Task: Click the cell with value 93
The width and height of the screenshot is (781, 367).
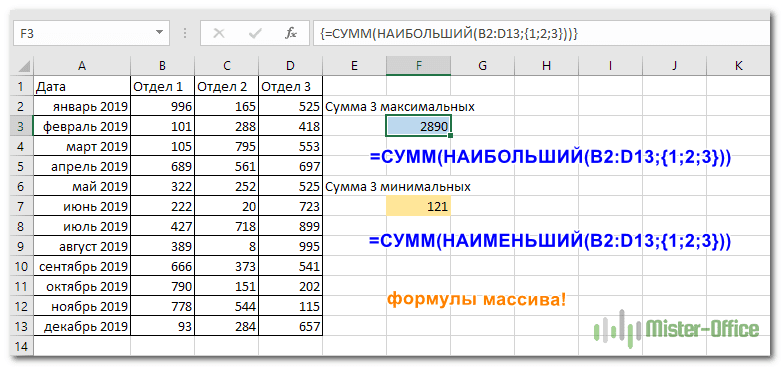Action: coord(162,327)
